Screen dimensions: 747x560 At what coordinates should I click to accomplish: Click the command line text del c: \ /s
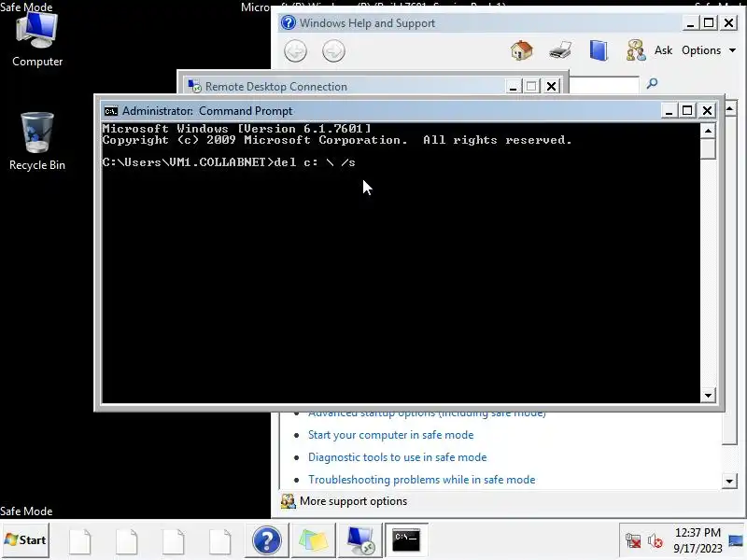pyautogui.click(x=315, y=162)
